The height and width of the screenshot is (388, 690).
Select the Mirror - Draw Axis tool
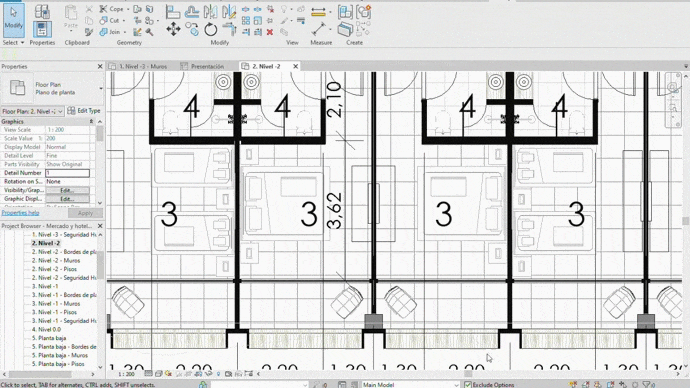pos(229,11)
